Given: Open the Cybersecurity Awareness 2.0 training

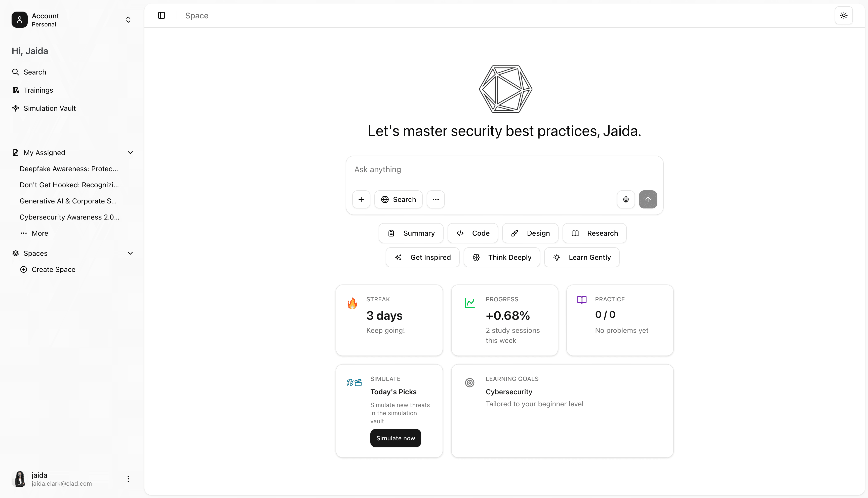Looking at the screenshot, I should pyautogui.click(x=69, y=217).
